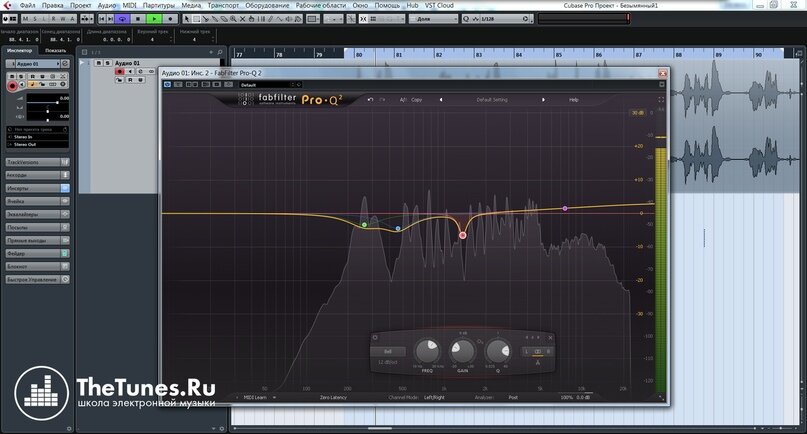The height and width of the screenshot is (434, 807).
Task: Click the FREQ knob
Action: coord(427,351)
